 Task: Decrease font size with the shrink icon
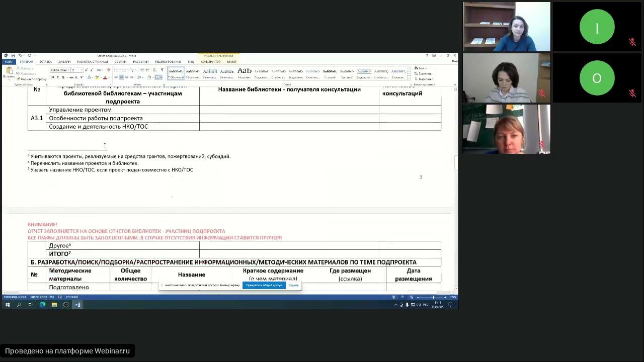pos(92,70)
